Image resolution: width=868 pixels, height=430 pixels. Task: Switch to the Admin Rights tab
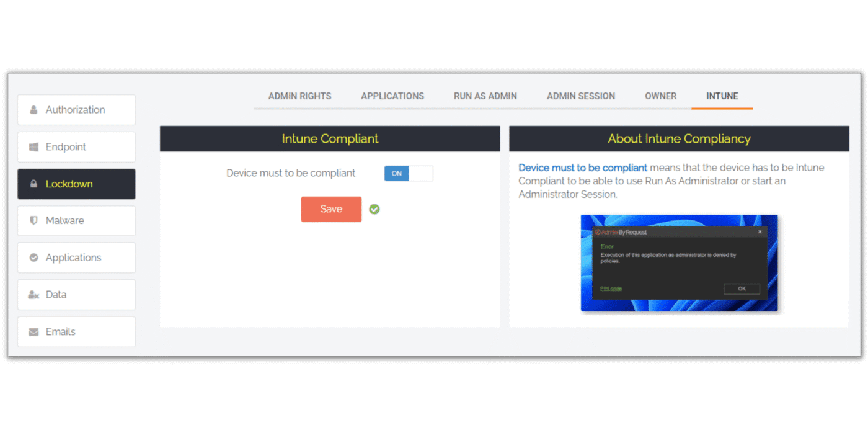(x=299, y=96)
